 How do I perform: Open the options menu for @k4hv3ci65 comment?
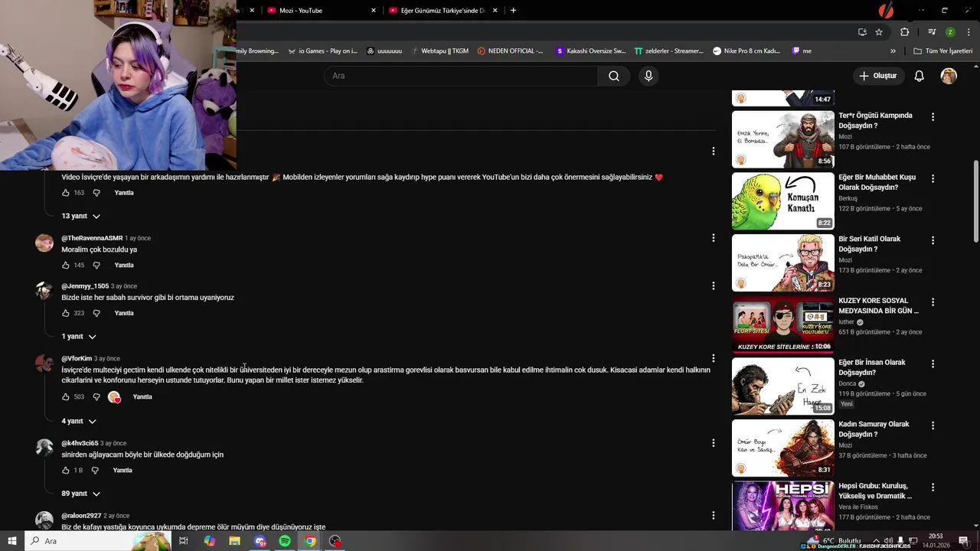pyautogui.click(x=713, y=443)
